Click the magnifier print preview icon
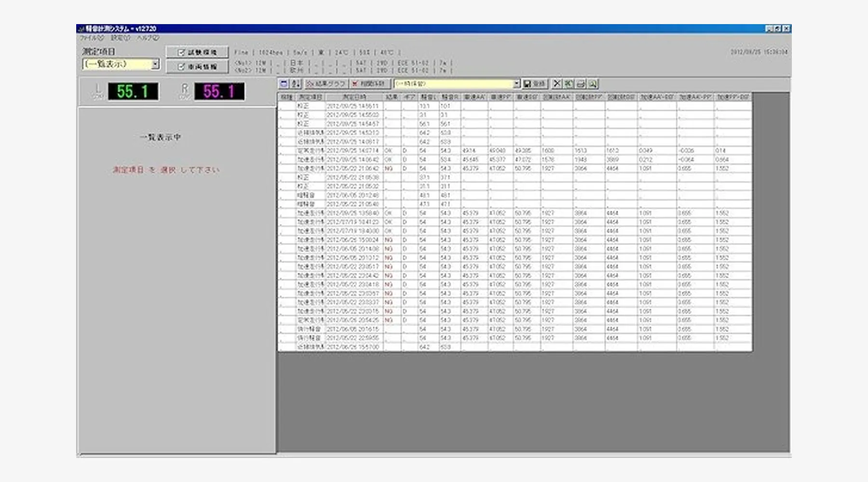The height and width of the screenshot is (482, 868). point(593,84)
